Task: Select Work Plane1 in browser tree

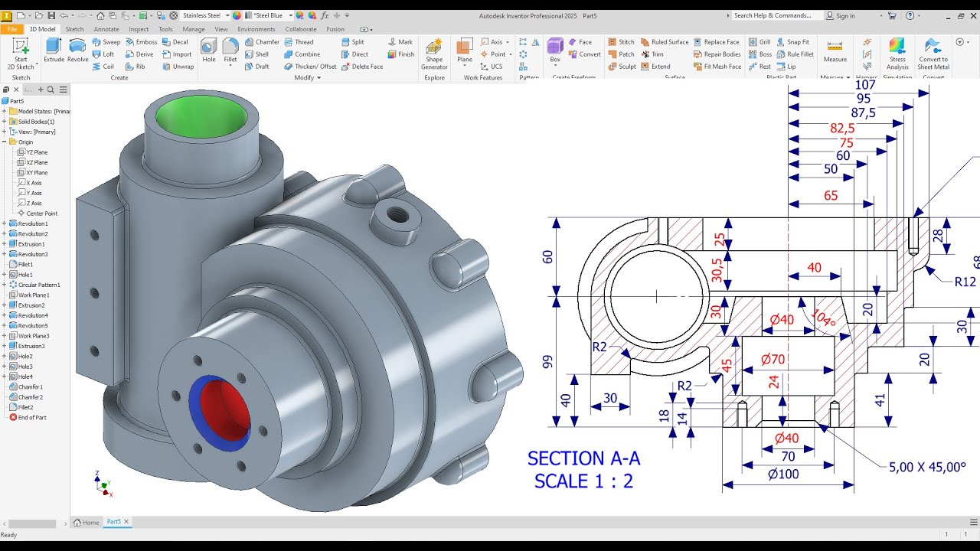Action: pos(29,295)
